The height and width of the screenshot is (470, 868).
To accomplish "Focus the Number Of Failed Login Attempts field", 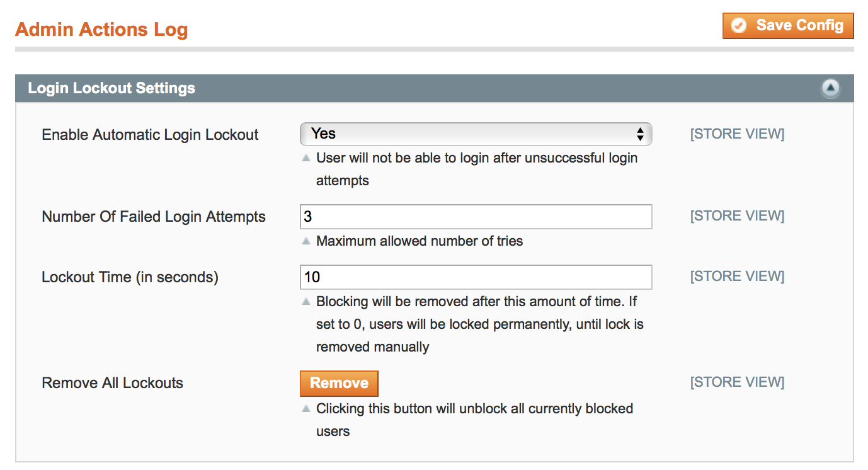I will tap(476, 217).
